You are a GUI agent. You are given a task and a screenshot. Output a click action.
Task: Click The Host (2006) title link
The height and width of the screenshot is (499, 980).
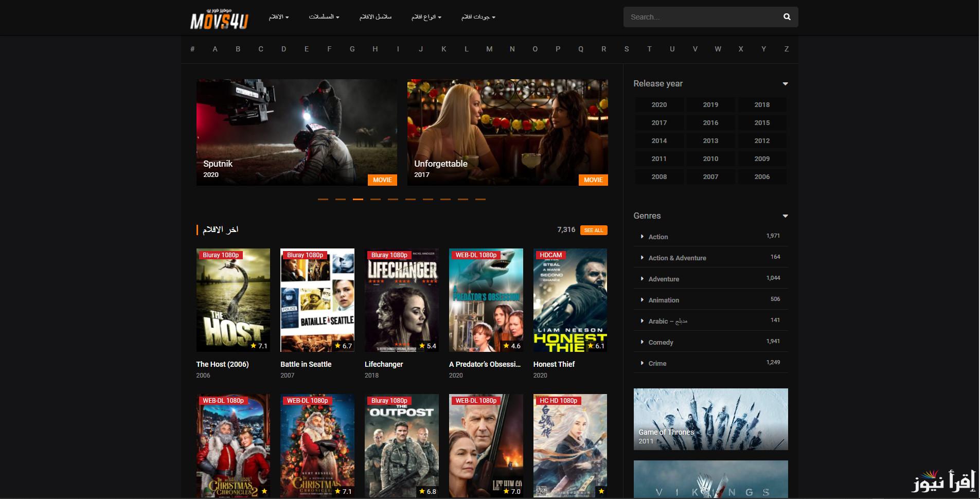pyautogui.click(x=222, y=364)
